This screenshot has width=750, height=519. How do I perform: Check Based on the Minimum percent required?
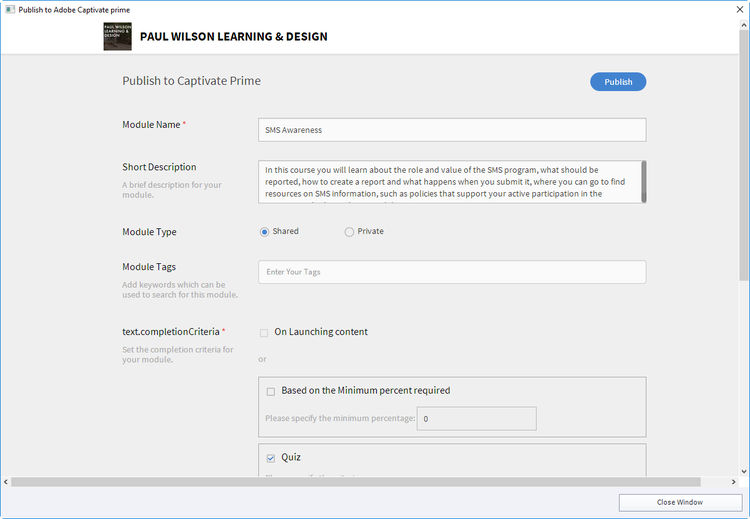(271, 391)
